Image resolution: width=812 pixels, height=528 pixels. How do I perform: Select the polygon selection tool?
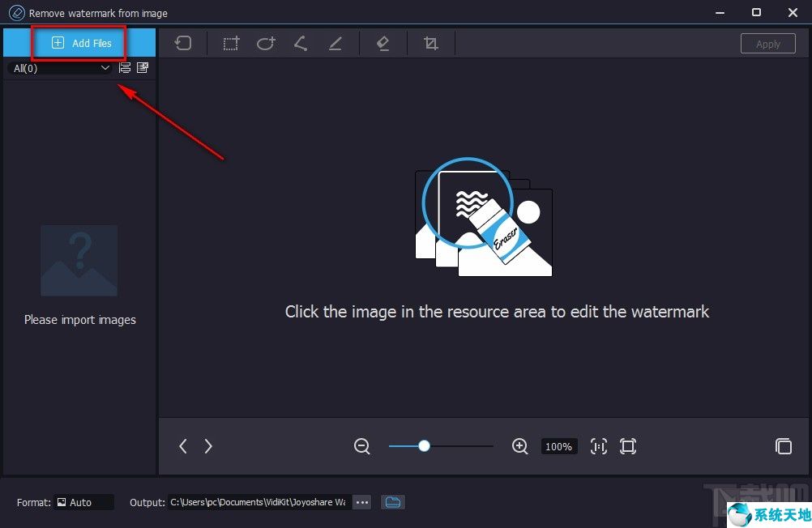pyautogui.click(x=301, y=44)
